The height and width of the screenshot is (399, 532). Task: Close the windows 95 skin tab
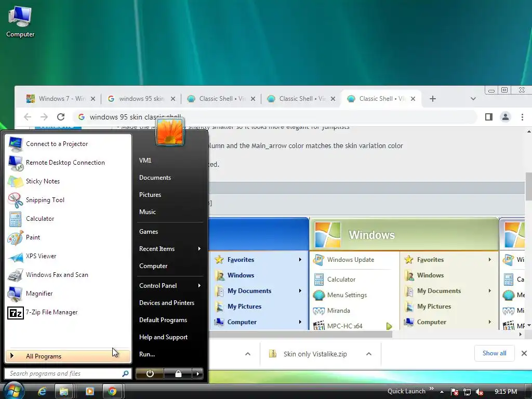tap(173, 99)
